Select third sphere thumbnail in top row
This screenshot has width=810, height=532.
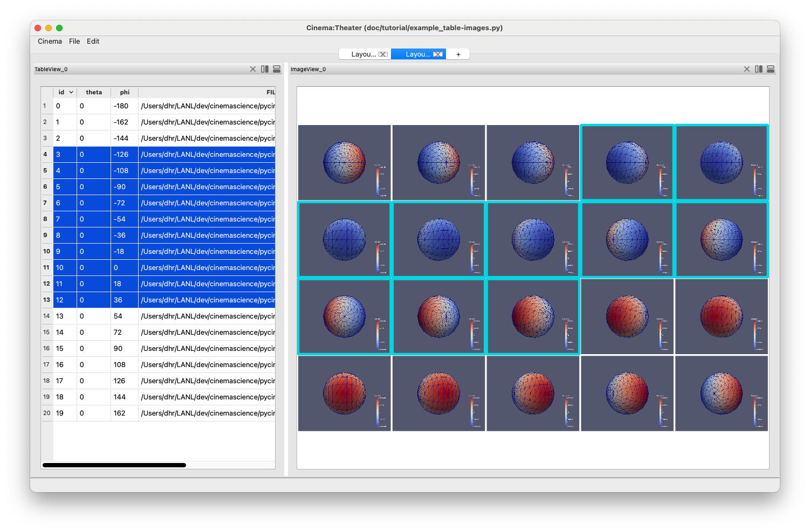coord(533,163)
